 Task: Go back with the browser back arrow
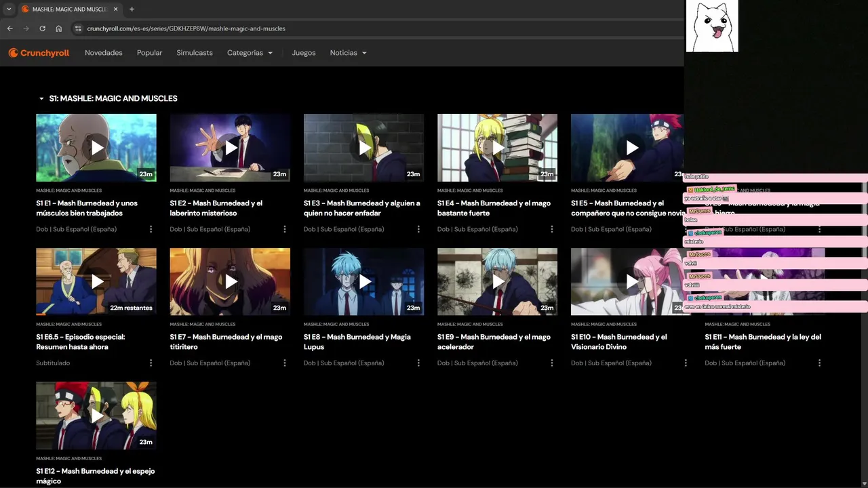(x=9, y=28)
